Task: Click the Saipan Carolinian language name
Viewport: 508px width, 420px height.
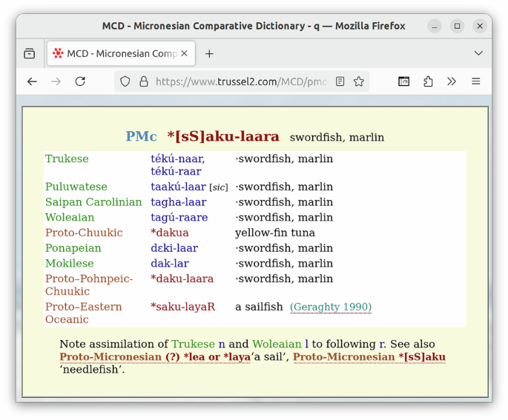Action: pos(93,202)
